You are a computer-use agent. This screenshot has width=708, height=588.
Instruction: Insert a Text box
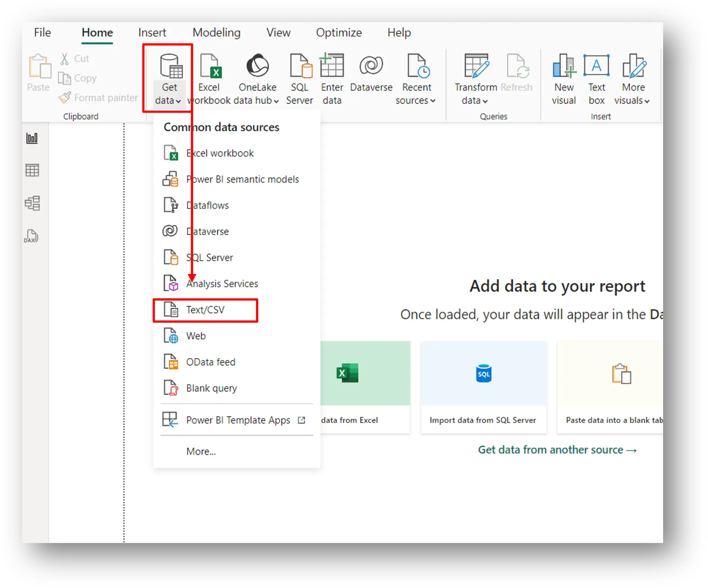click(596, 76)
